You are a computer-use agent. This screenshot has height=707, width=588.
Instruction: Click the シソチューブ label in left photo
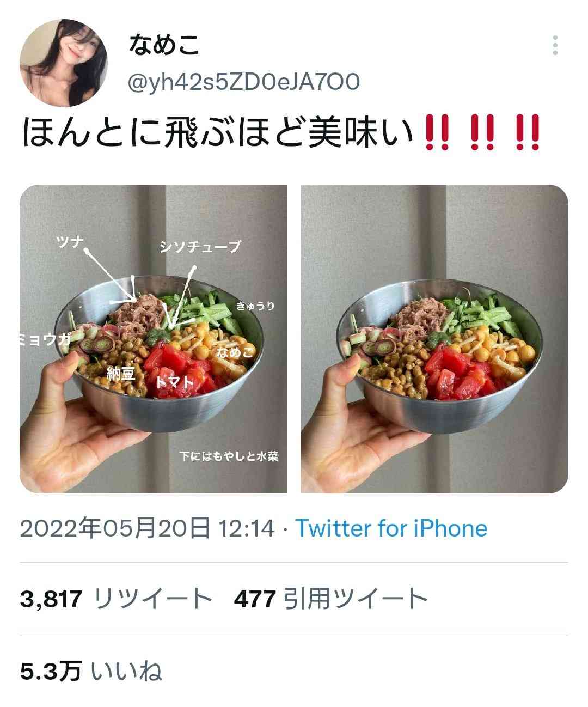pos(200,247)
